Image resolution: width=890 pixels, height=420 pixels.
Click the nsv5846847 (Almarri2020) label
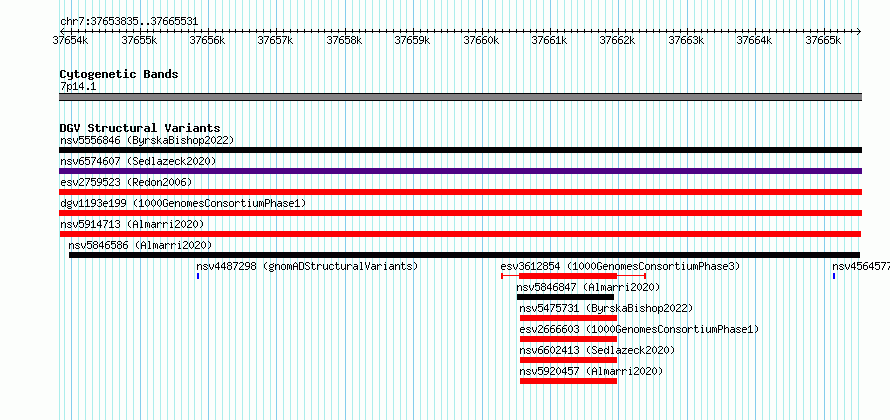(588, 287)
